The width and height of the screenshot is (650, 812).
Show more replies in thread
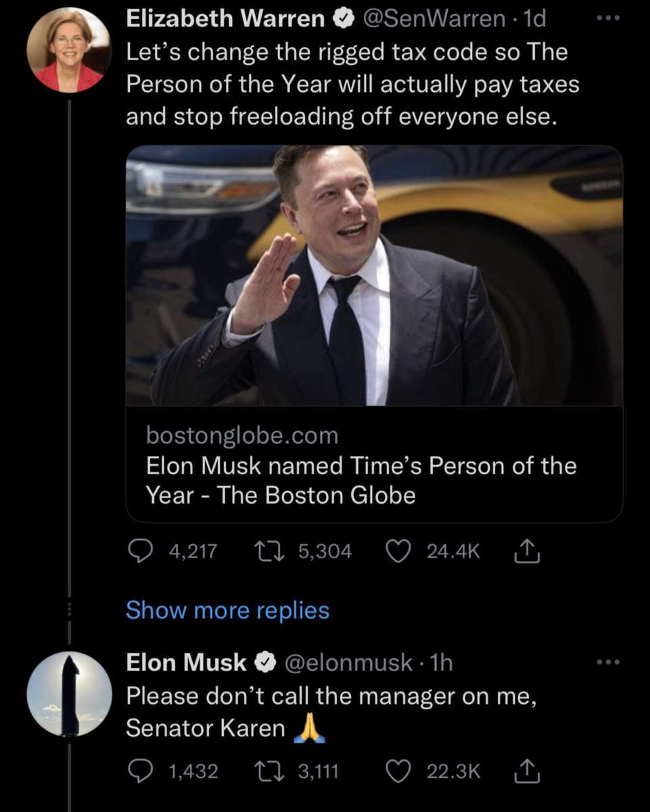[227, 610]
